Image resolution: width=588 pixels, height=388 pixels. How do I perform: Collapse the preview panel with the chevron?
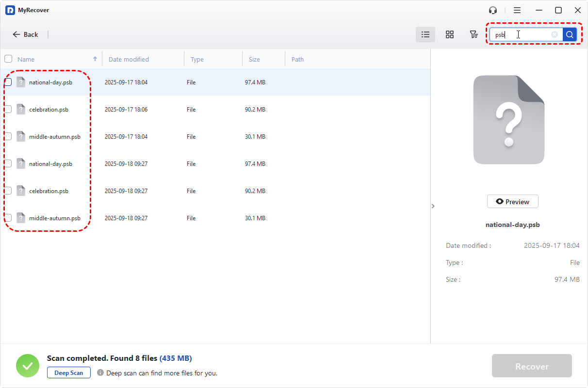pos(433,206)
